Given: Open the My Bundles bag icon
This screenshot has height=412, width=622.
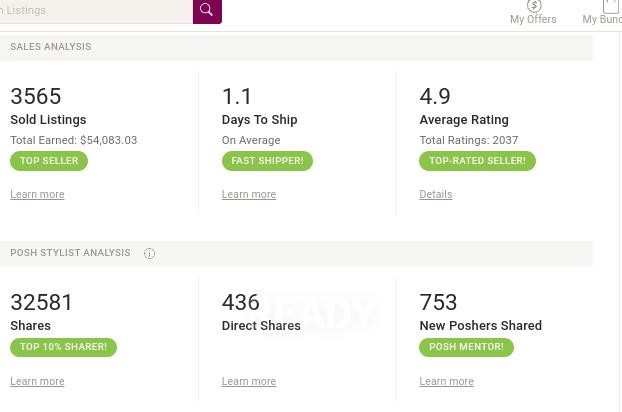Looking at the screenshot, I should pos(610,6).
